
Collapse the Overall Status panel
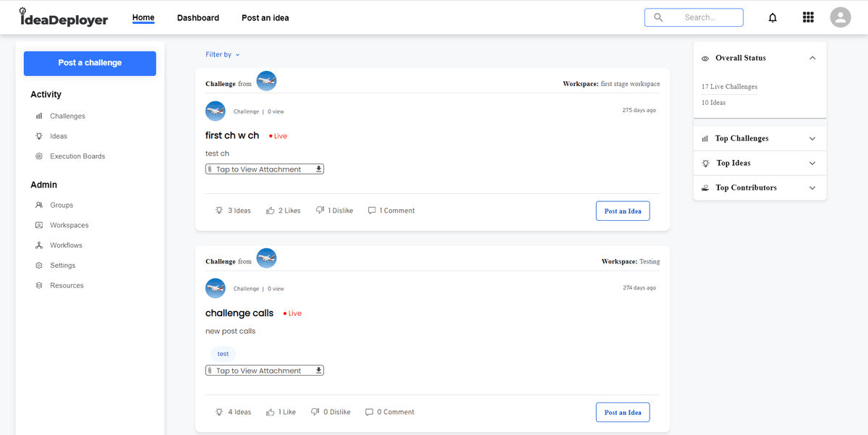812,58
